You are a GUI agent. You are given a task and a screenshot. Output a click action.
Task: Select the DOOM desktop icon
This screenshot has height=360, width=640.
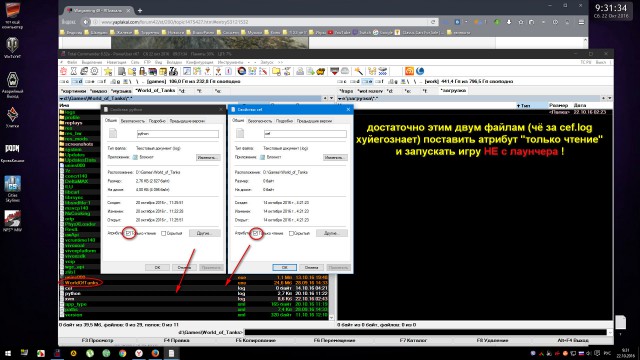point(12,153)
